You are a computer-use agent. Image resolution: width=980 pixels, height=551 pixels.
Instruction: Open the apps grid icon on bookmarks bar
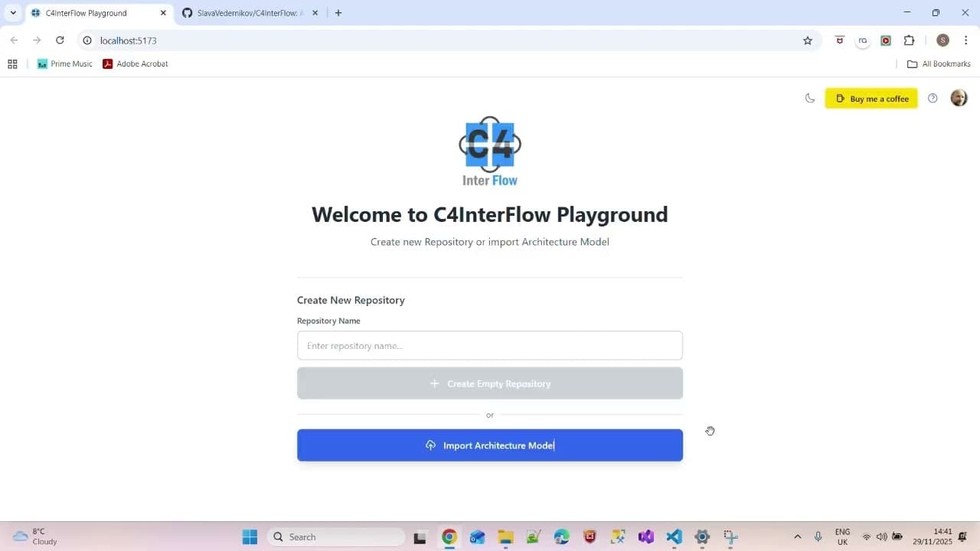click(x=12, y=64)
